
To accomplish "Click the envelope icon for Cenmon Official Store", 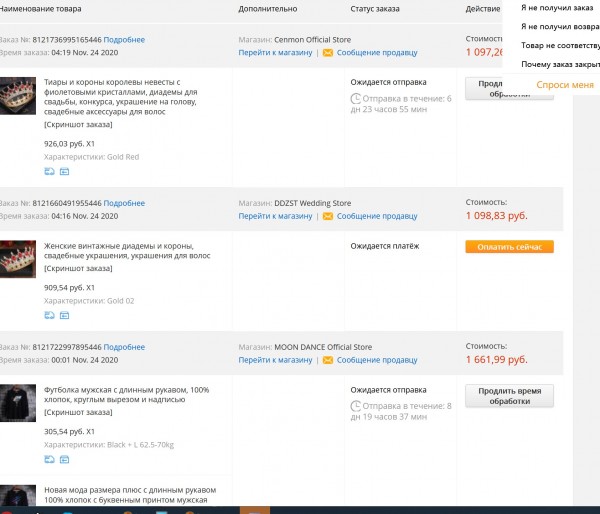I will (x=328, y=53).
